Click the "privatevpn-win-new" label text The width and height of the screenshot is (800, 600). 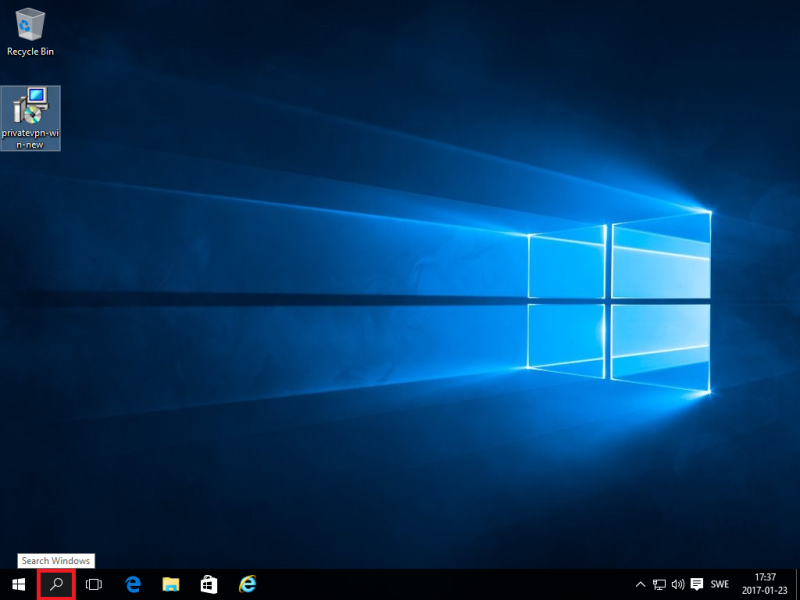(x=31, y=139)
